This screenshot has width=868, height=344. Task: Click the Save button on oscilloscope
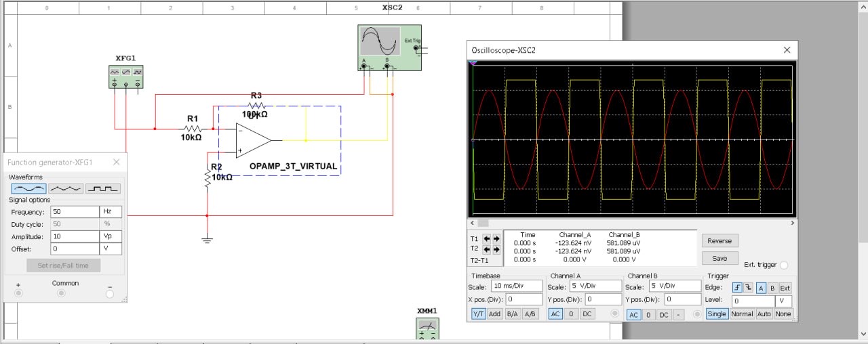pyautogui.click(x=719, y=258)
